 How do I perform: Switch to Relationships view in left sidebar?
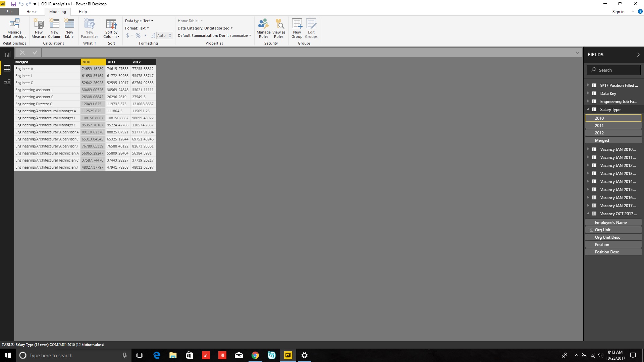click(7, 82)
